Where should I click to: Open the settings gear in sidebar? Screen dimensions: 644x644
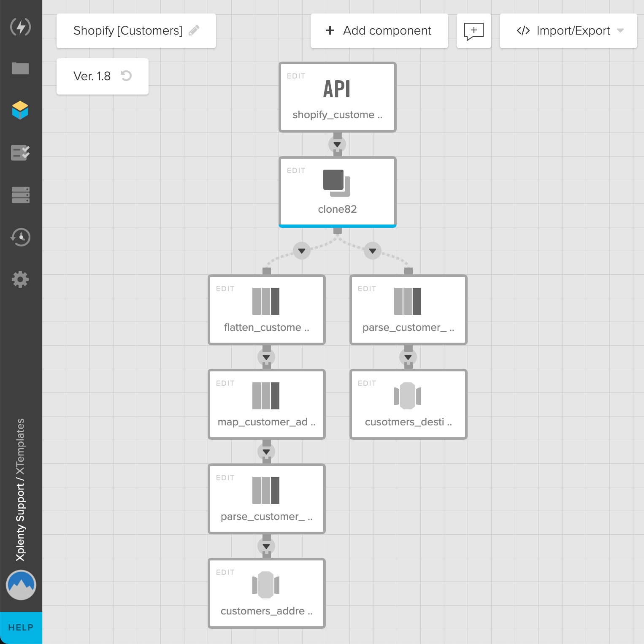pyautogui.click(x=20, y=279)
